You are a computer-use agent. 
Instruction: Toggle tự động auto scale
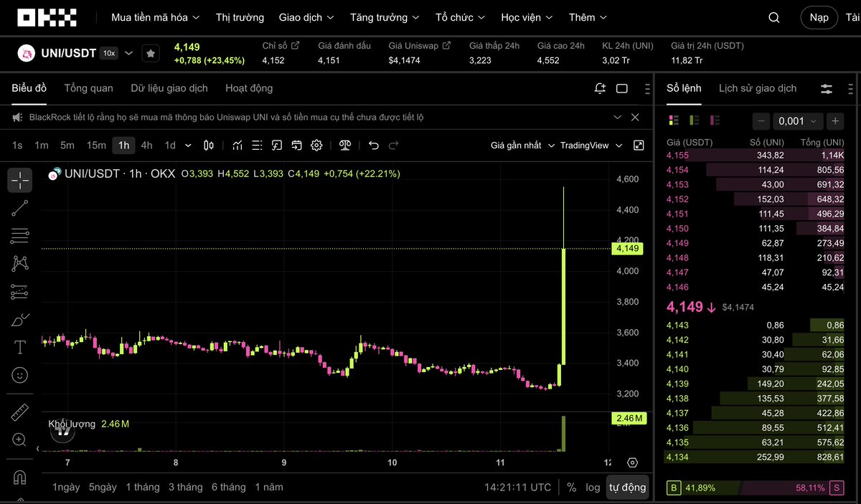[628, 487]
